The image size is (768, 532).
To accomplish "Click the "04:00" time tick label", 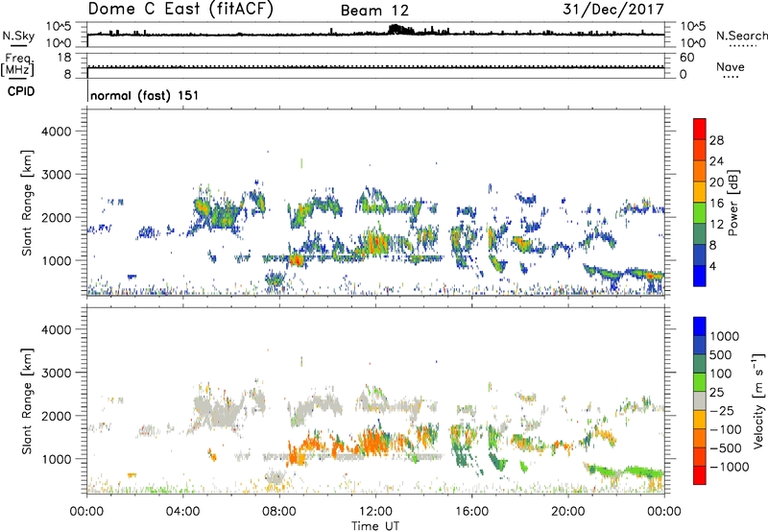I will pyautogui.click(x=182, y=512).
